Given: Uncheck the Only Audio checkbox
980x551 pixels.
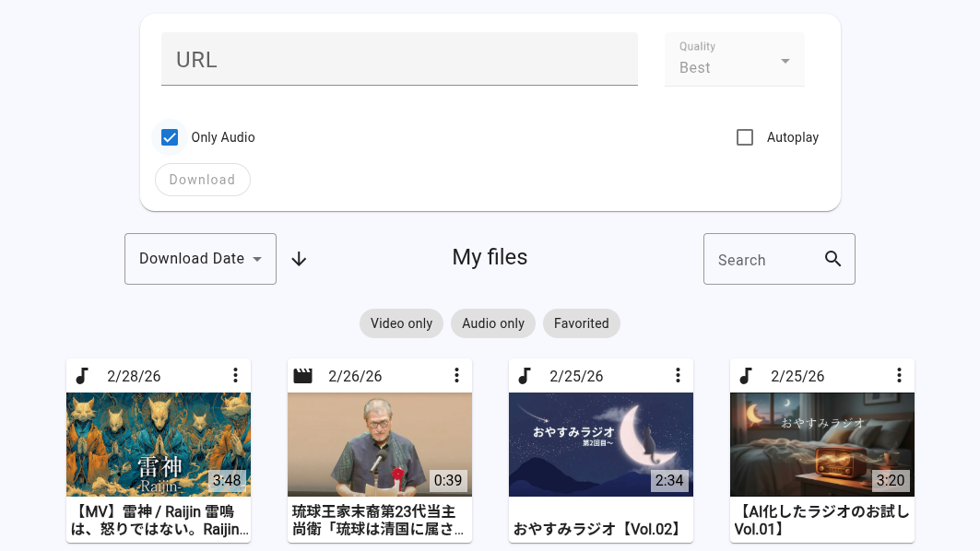Looking at the screenshot, I should 170,137.
